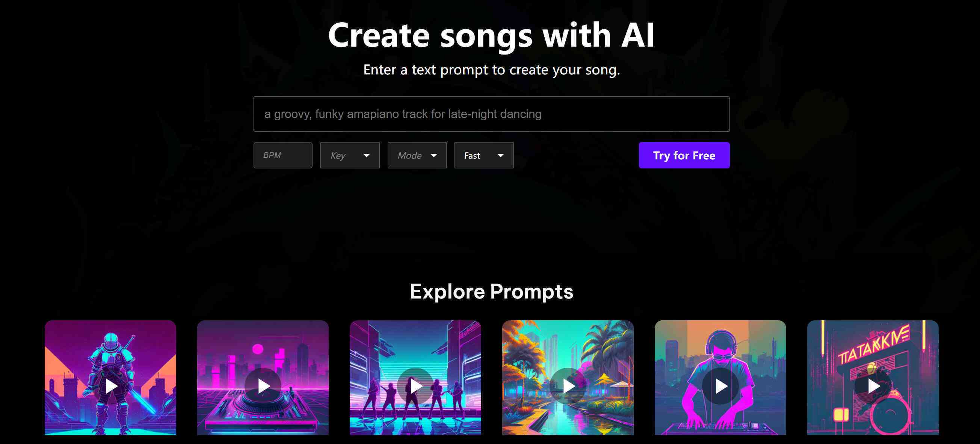Open the BPM tempo stepper
This screenshot has height=444, width=980.
(282, 155)
